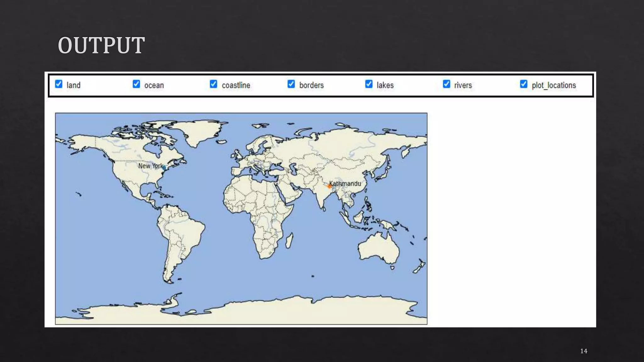Click the plot_locations label text
The image size is (644, 362).
(554, 85)
